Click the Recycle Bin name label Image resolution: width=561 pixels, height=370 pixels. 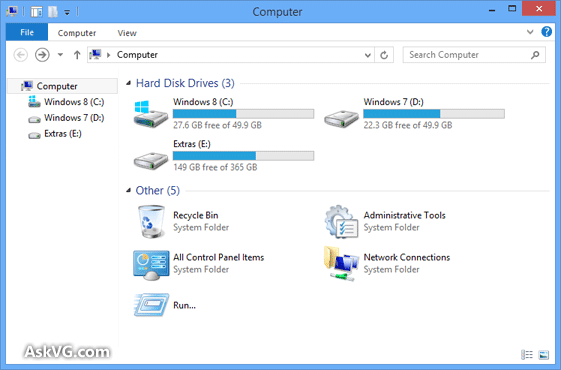point(196,215)
